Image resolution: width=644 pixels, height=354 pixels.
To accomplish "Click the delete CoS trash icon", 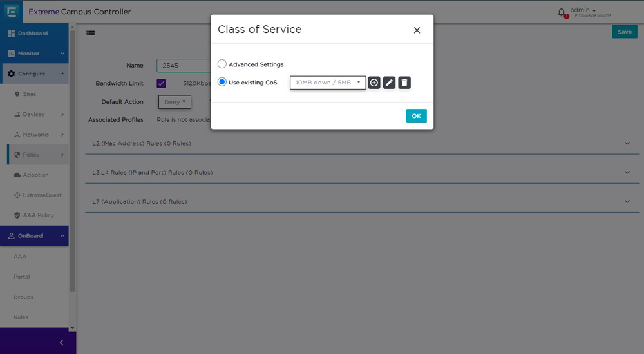I will tap(404, 83).
